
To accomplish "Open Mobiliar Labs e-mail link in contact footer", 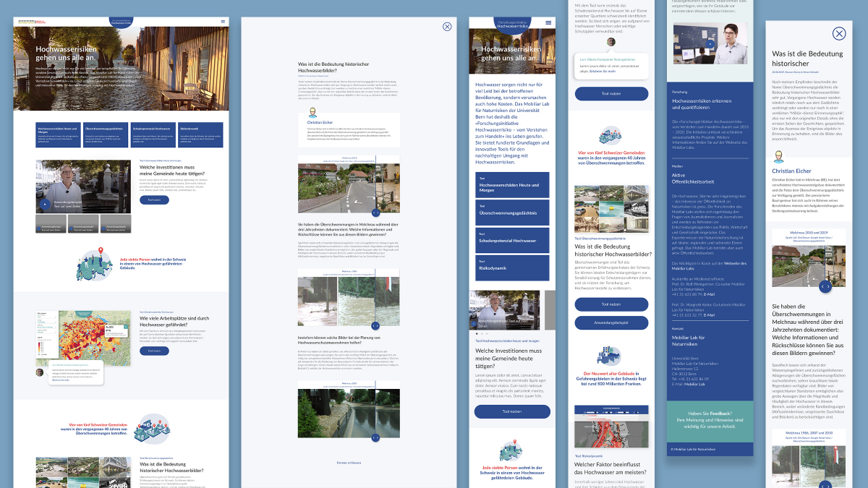I will [695, 384].
